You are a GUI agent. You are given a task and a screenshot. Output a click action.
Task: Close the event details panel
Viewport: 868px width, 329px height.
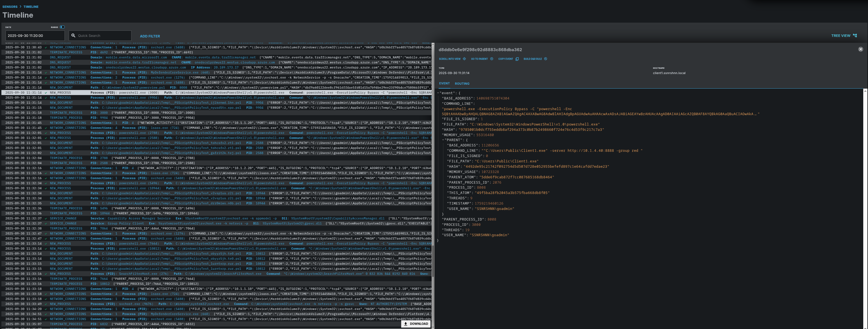coord(860,49)
